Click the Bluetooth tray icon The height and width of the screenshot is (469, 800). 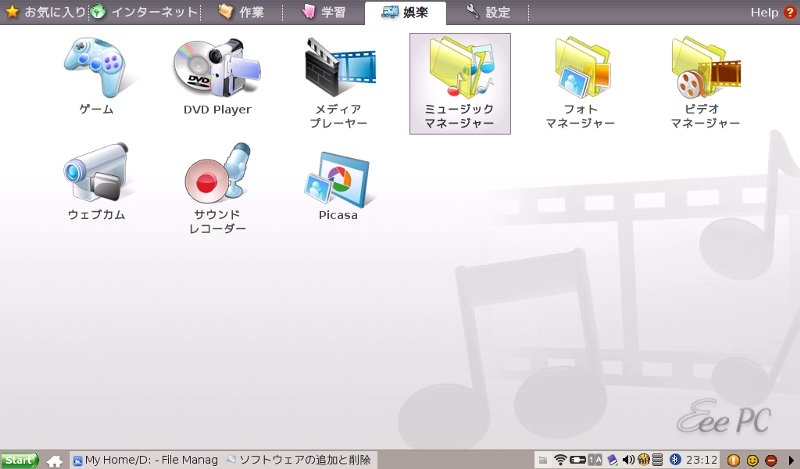click(675, 460)
